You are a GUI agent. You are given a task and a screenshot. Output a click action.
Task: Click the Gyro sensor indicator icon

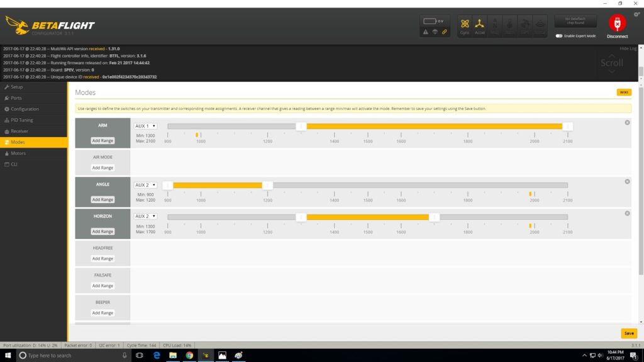[464, 24]
